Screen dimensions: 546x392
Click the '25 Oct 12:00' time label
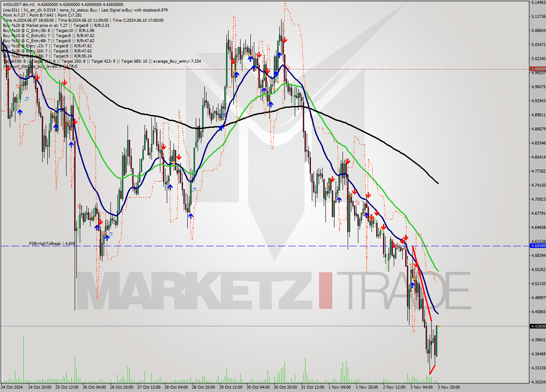point(67,387)
